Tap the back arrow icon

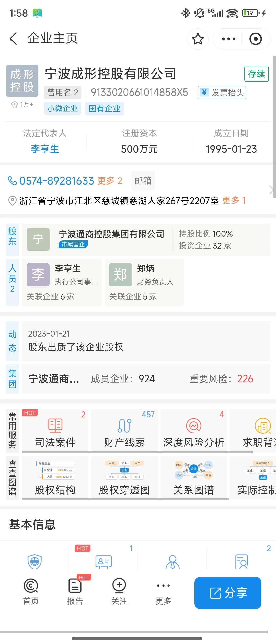click(x=14, y=39)
